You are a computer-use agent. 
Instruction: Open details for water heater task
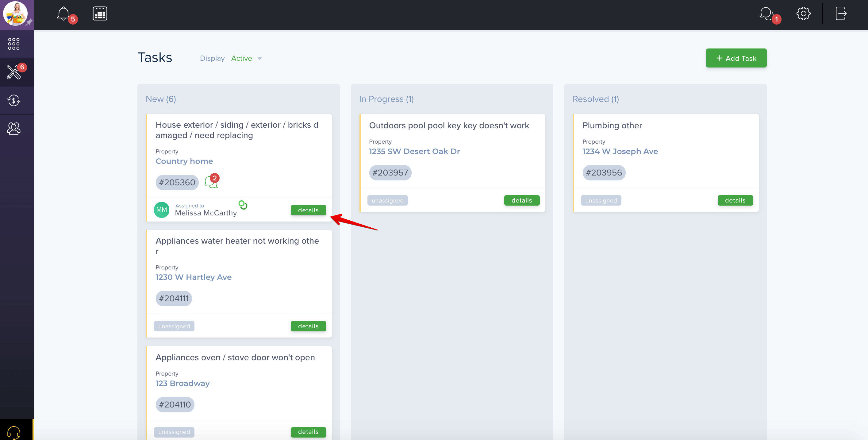point(308,326)
